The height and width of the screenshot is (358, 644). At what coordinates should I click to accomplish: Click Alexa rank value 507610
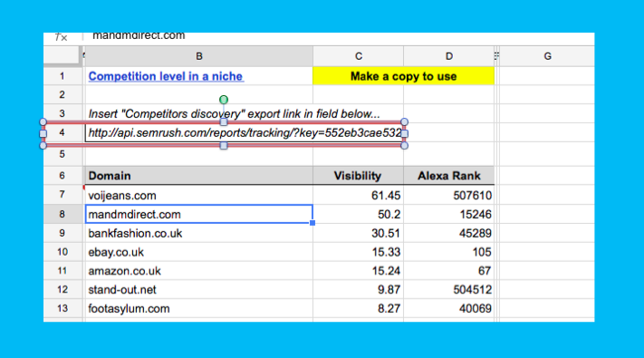[472, 195]
